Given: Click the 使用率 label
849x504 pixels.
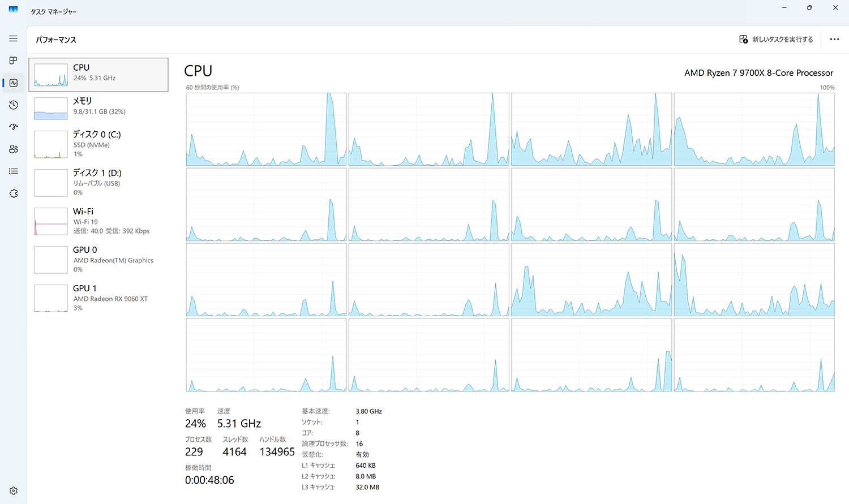Looking at the screenshot, I should [x=195, y=411].
